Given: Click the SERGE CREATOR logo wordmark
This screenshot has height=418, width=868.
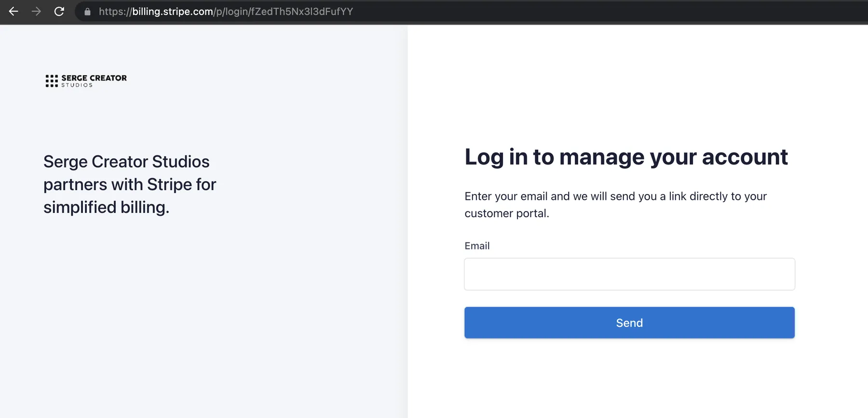Looking at the screenshot, I should pos(94,78).
